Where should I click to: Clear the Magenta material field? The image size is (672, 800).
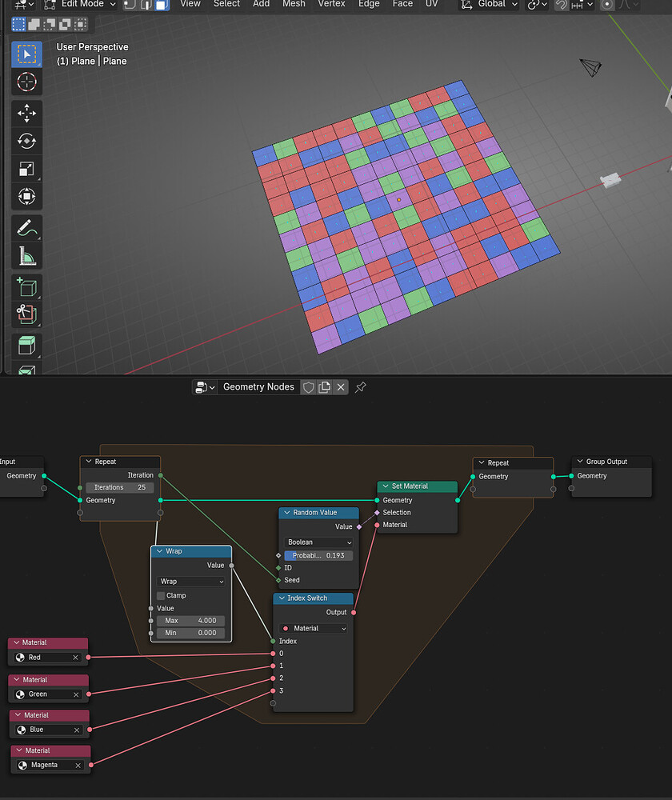78,766
